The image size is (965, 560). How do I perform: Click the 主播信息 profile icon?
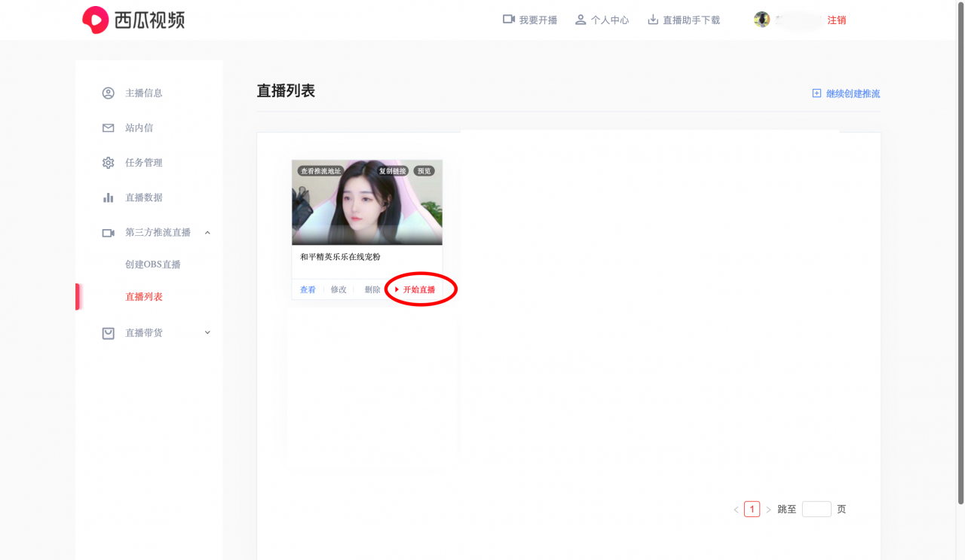tap(109, 93)
